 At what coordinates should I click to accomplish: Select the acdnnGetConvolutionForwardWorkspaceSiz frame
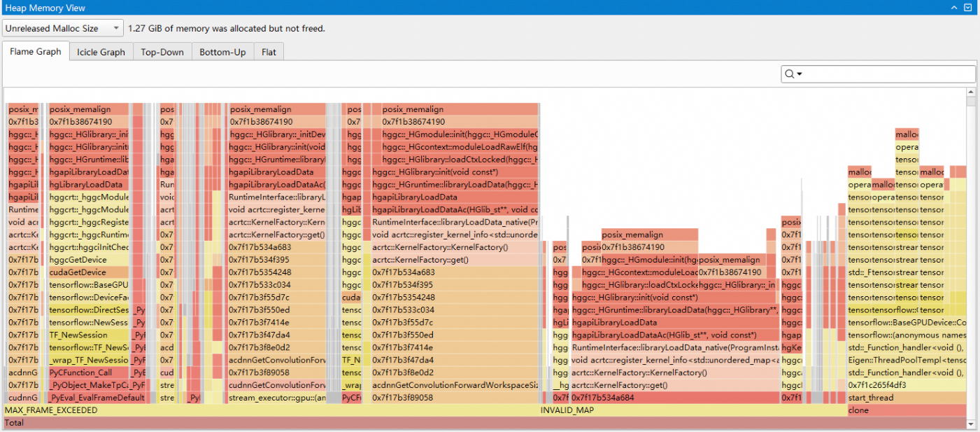[455, 385]
